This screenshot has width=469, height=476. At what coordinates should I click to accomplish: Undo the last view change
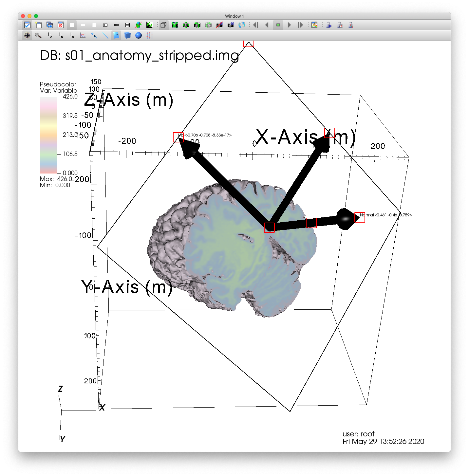click(x=197, y=25)
